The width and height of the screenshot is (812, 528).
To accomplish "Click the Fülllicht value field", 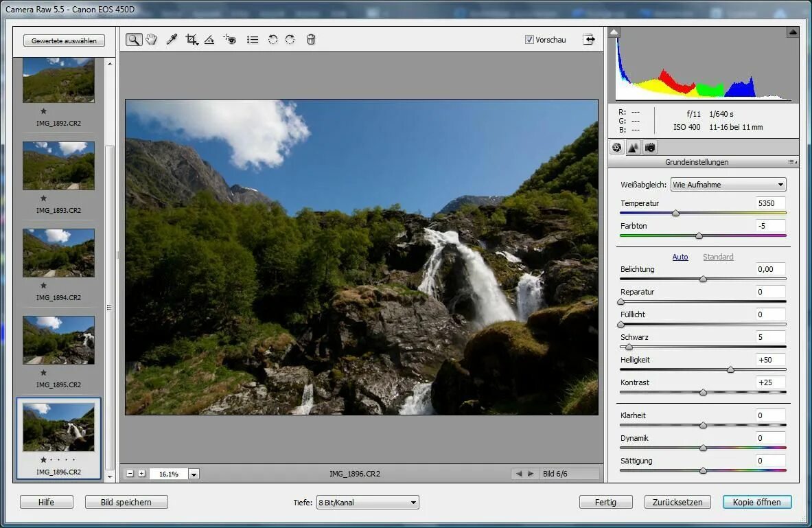I will click(x=770, y=314).
